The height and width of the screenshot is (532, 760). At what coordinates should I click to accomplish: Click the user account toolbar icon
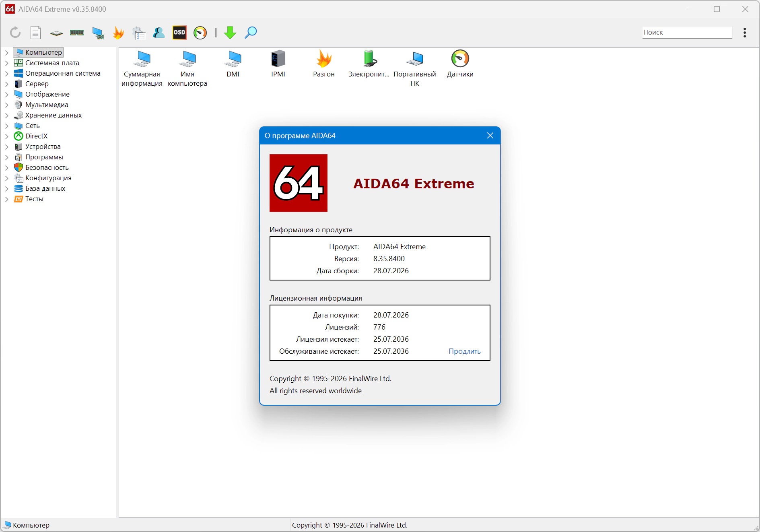pyautogui.click(x=159, y=33)
